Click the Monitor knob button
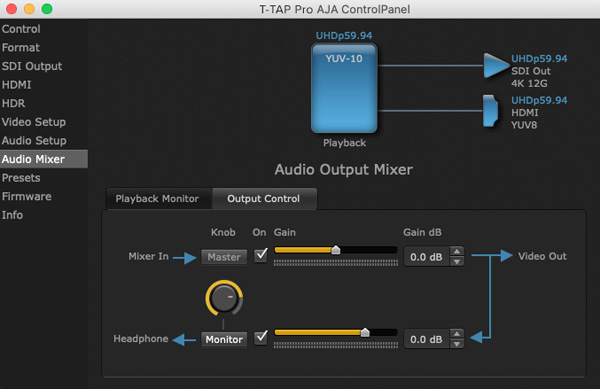The image size is (600, 389). (224, 339)
